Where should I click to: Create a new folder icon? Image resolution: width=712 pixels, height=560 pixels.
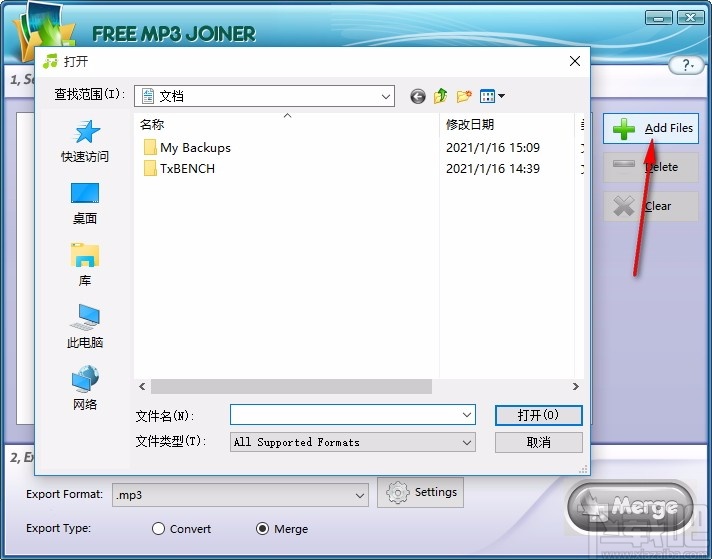[x=464, y=96]
